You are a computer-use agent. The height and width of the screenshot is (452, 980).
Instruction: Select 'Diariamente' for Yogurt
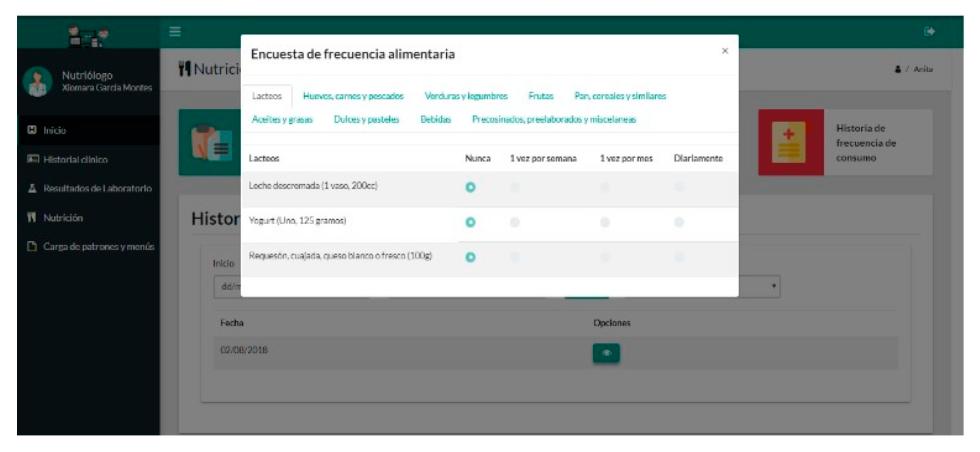click(679, 222)
